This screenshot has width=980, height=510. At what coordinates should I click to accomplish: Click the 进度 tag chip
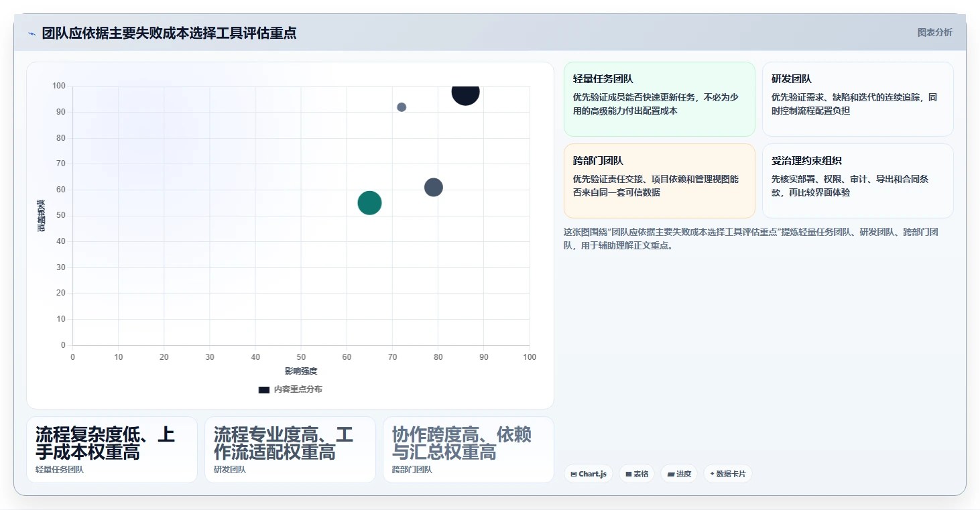(x=679, y=474)
